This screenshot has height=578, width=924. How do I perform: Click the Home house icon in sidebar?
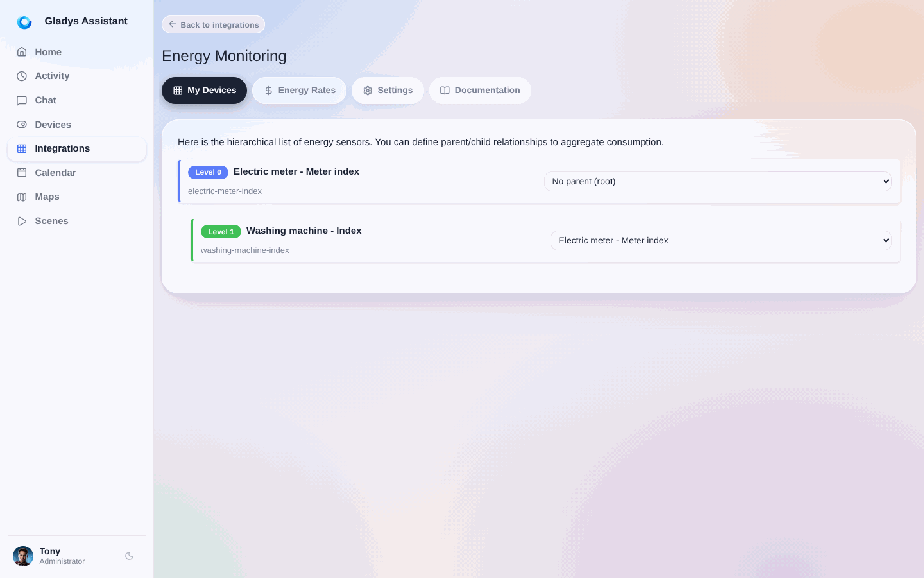coord(22,52)
